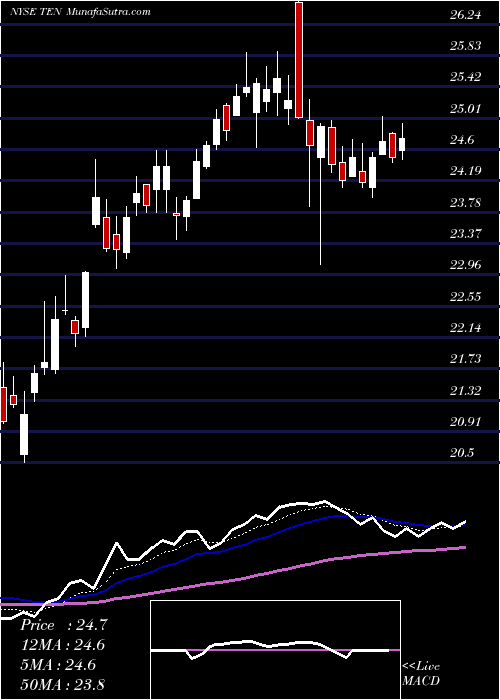Click the NYSE TEN MunafaSutra.com title text
500x700 pixels.
pyautogui.click(x=80, y=12)
